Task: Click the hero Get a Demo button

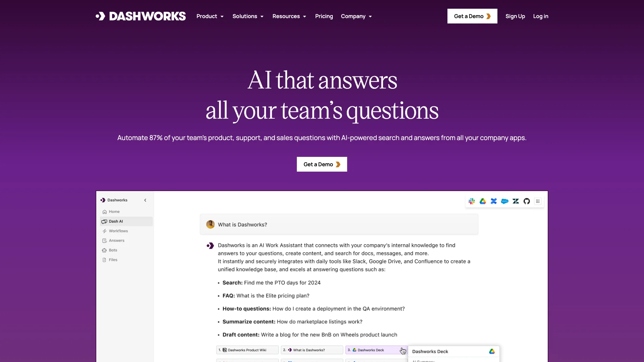Action: [x=322, y=164]
